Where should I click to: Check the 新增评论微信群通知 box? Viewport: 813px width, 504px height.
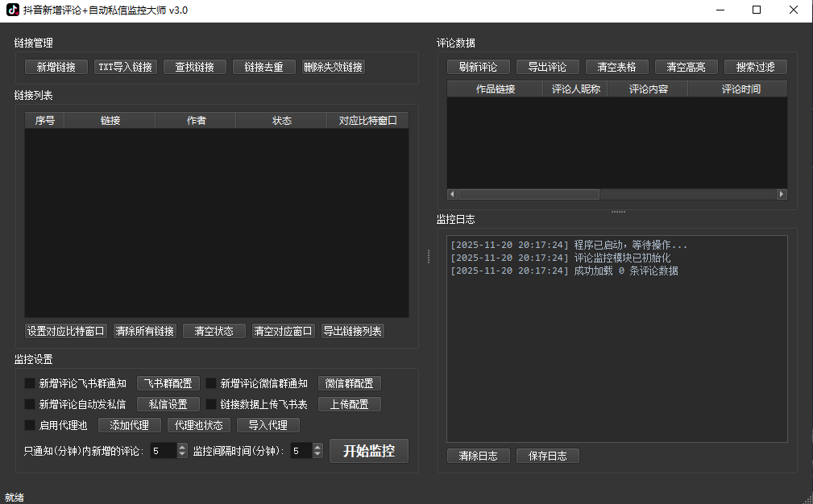(210, 383)
